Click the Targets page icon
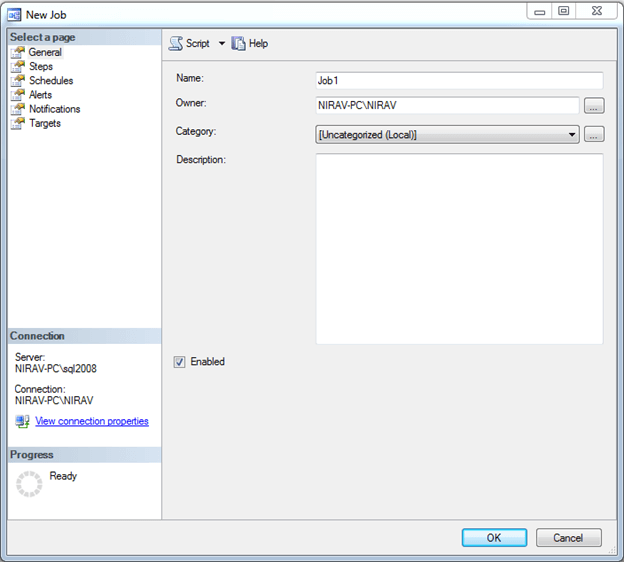This screenshot has height=562, width=624. pos(18,124)
